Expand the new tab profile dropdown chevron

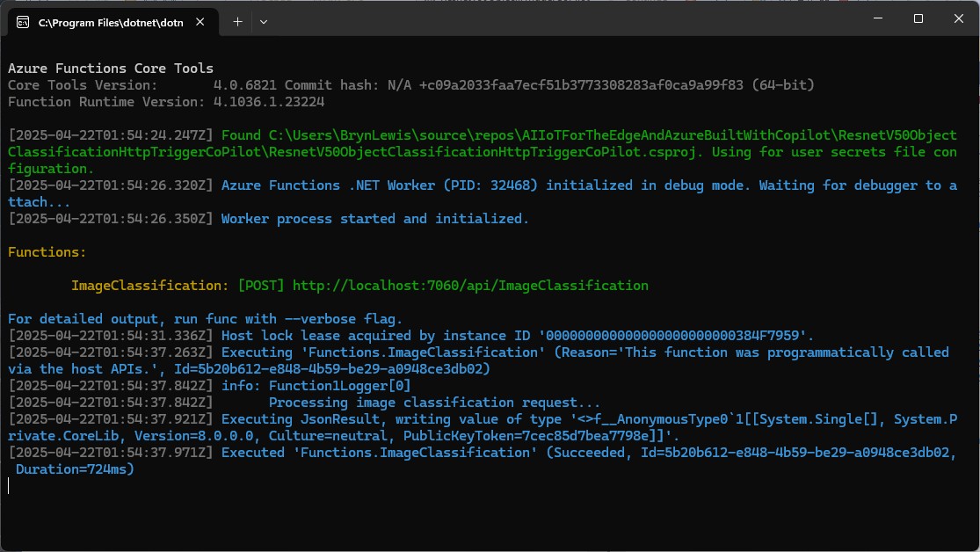[264, 21]
